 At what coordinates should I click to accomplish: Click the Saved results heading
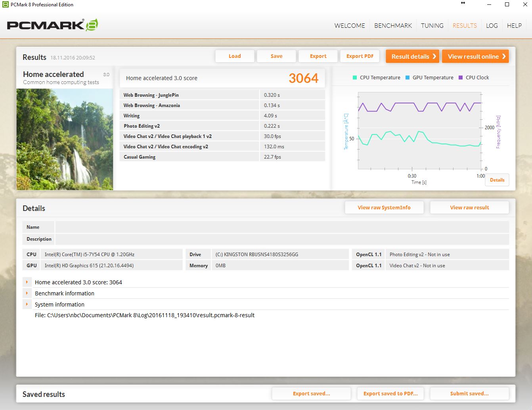click(44, 395)
